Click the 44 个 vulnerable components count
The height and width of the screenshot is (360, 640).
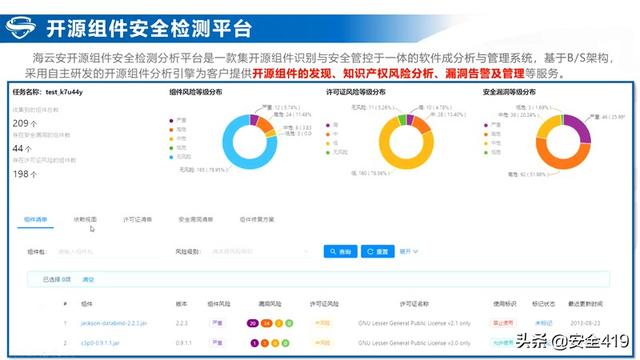click(x=22, y=149)
